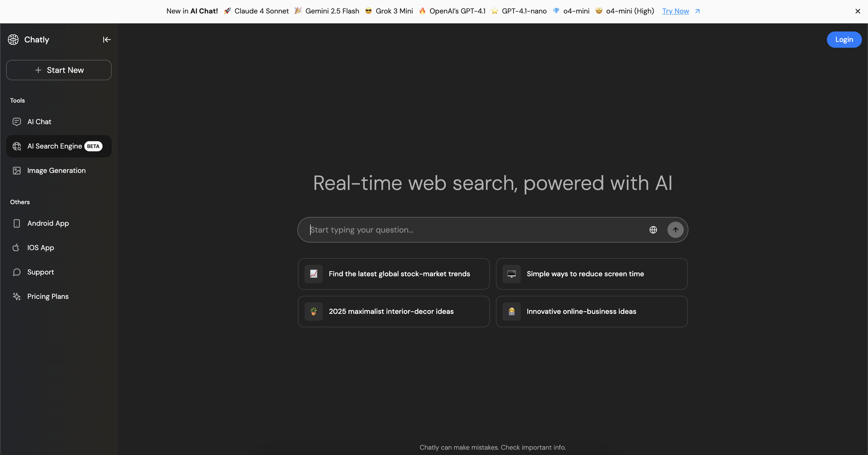868x455 pixels.
Task: Collapse the sidebar with the arrow icon
Action: [x=107, y=39]
